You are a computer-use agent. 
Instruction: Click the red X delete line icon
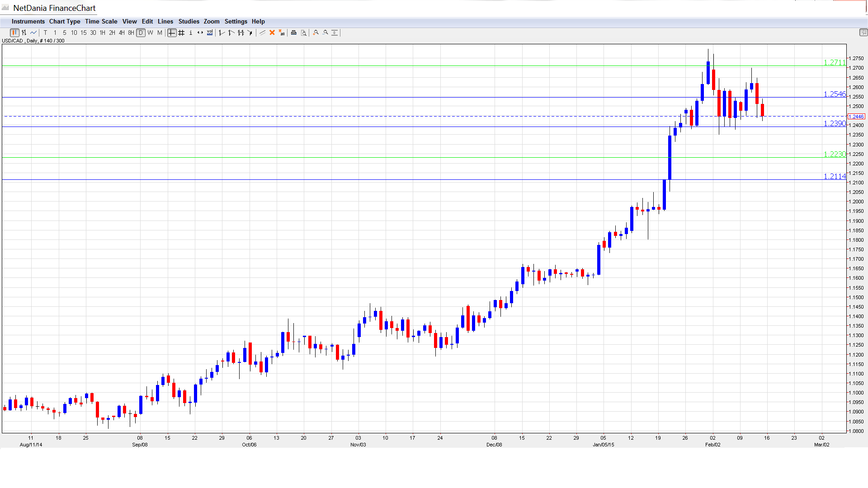click(272, 33)
